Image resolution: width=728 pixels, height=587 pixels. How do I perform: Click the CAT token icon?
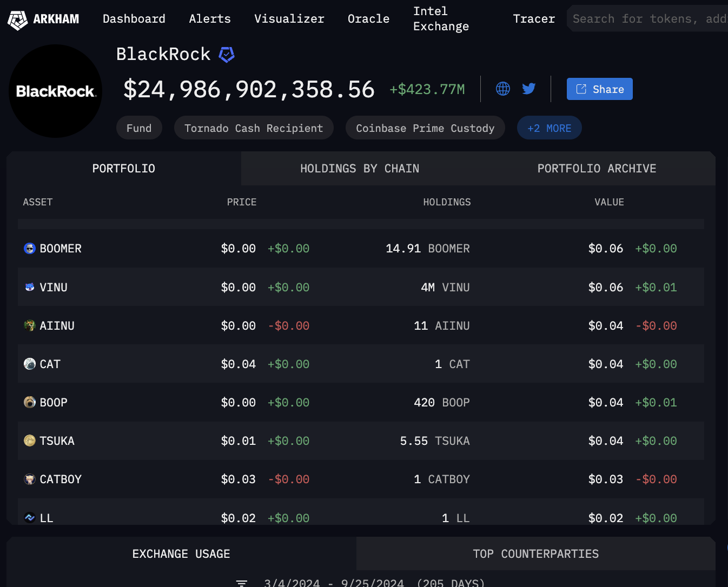[x=30, y=364]
